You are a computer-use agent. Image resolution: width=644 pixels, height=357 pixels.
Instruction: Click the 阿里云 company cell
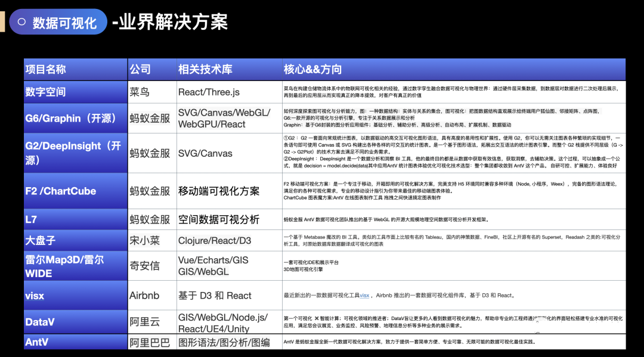coord(152,322)
